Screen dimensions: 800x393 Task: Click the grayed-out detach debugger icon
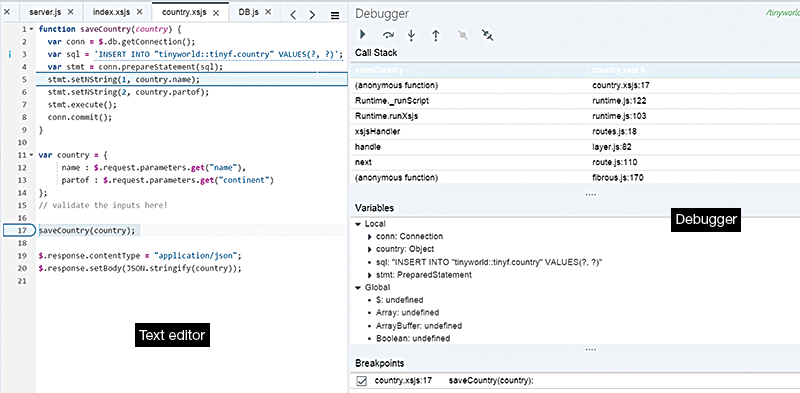tap(462, 35)
